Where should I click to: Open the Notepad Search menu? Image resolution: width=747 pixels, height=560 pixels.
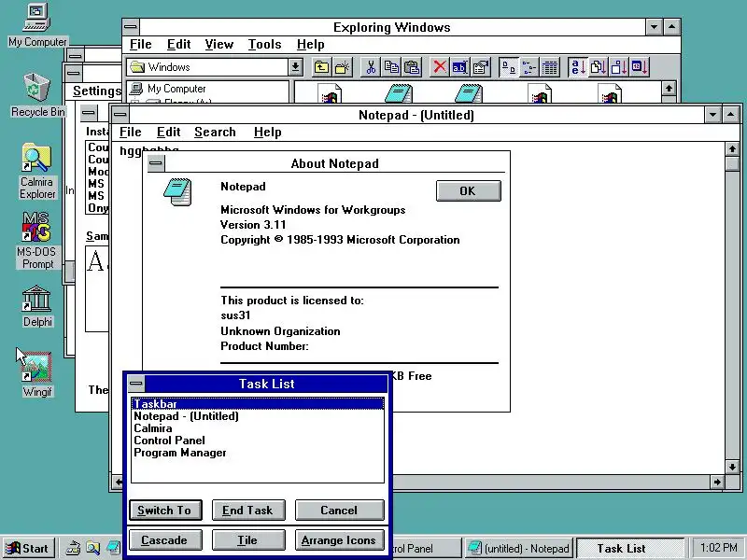(215, 133)
